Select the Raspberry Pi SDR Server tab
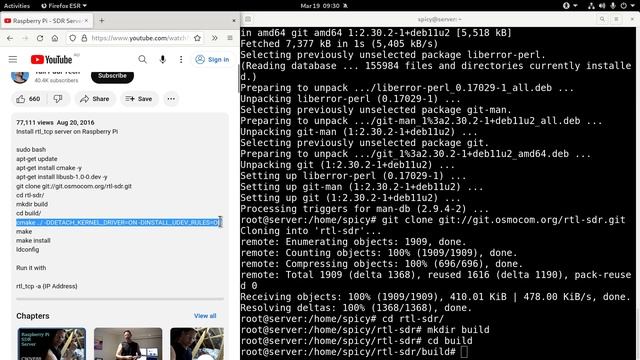640x360 pixels. pyautogui.click(x=47, y=20)
